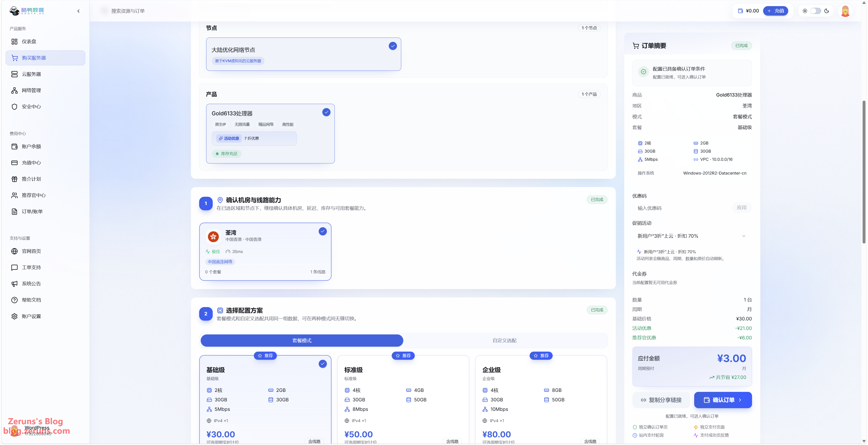This screenshot has width=868, height=445.
Task: Collapse the sidebar with the chevron
Action: click(x=78, y=11)
